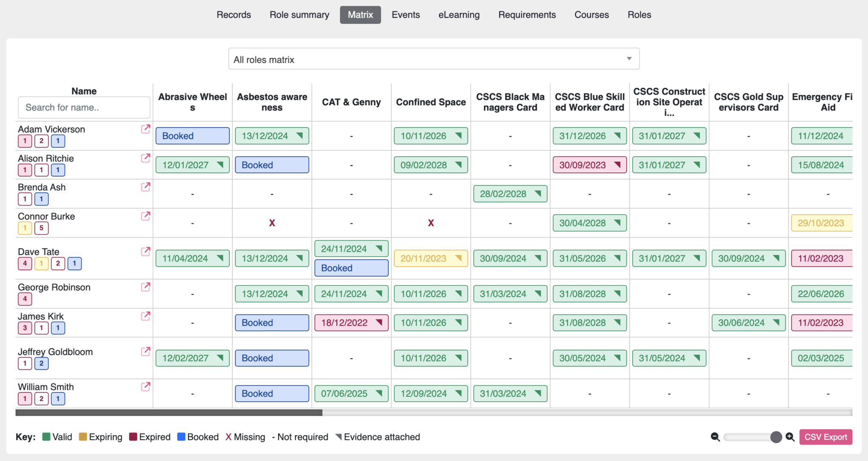Adjust the table zoom slider
The image size is (868, 461).
click(x=776, y=436)
